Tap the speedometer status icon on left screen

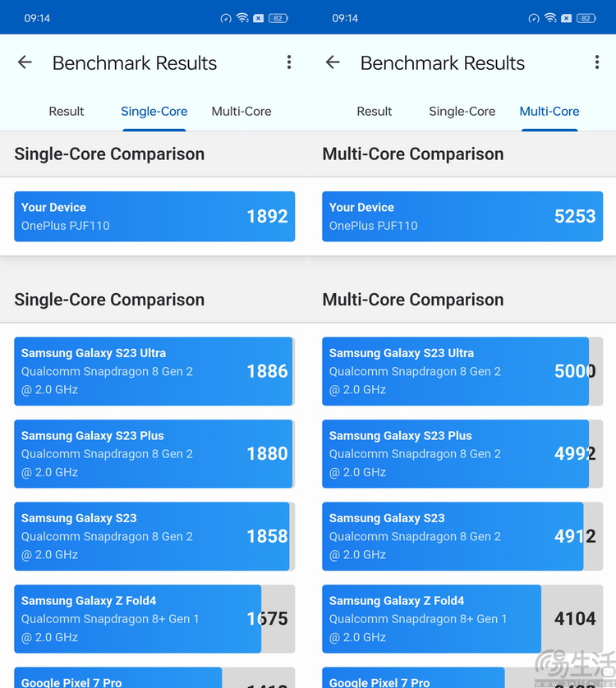coord(226,18)
